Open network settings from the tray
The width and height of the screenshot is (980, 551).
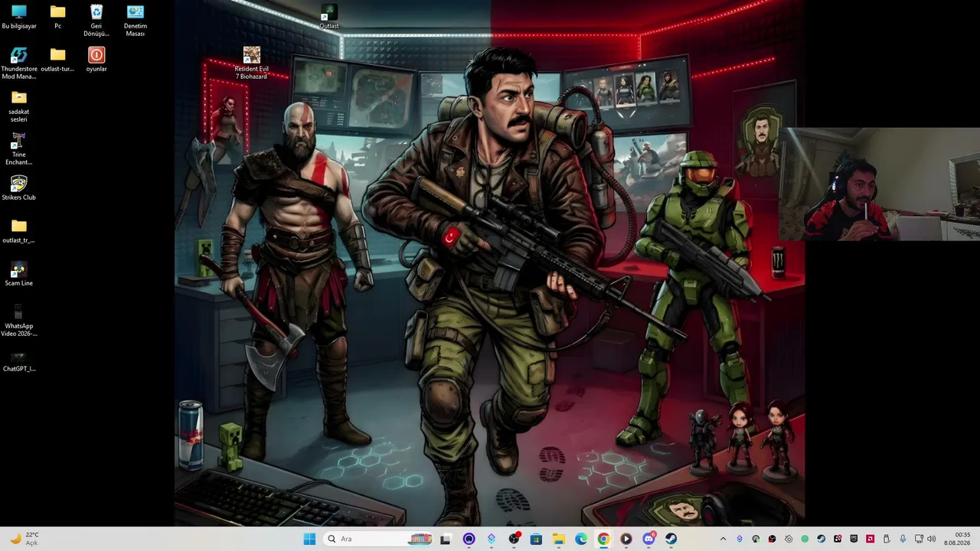[x=919, y=539]
